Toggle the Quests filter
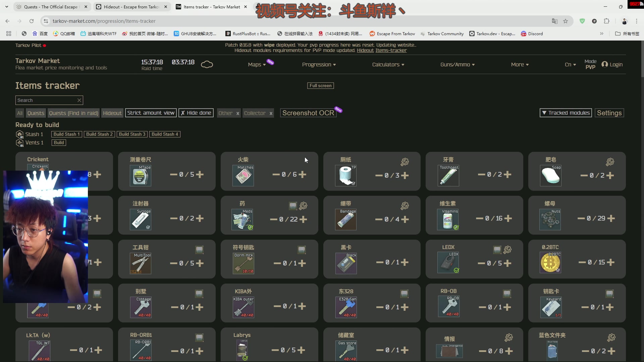The image size is (644, 362). tap(36, 113)
